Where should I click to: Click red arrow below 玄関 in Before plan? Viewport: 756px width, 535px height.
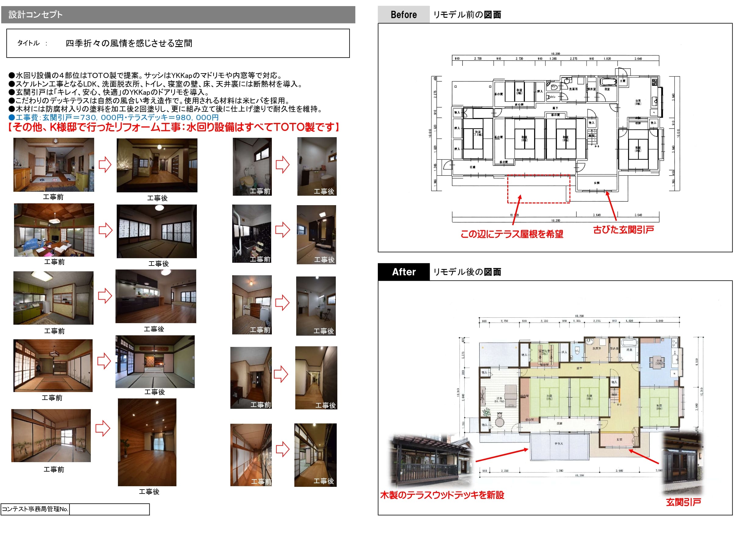(x=611, y=206)
